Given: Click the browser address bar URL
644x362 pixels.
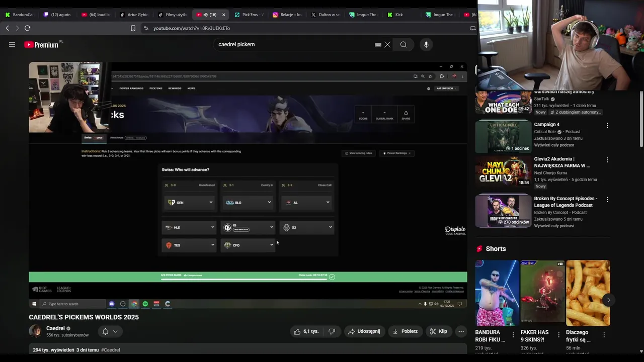Looking at the screenshot, I should tap(192, 28).
